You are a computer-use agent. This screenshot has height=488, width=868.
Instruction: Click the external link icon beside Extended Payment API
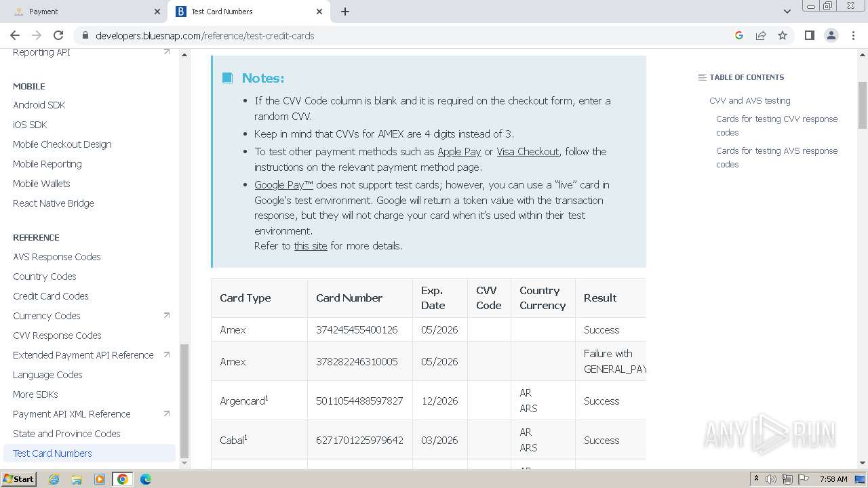coord(167,354)
